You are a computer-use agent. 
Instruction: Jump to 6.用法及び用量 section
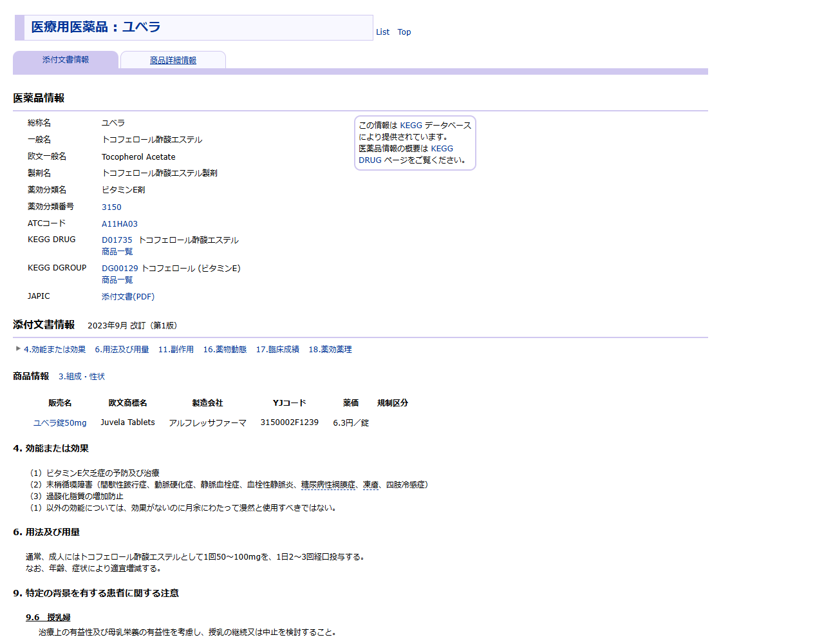122,349
